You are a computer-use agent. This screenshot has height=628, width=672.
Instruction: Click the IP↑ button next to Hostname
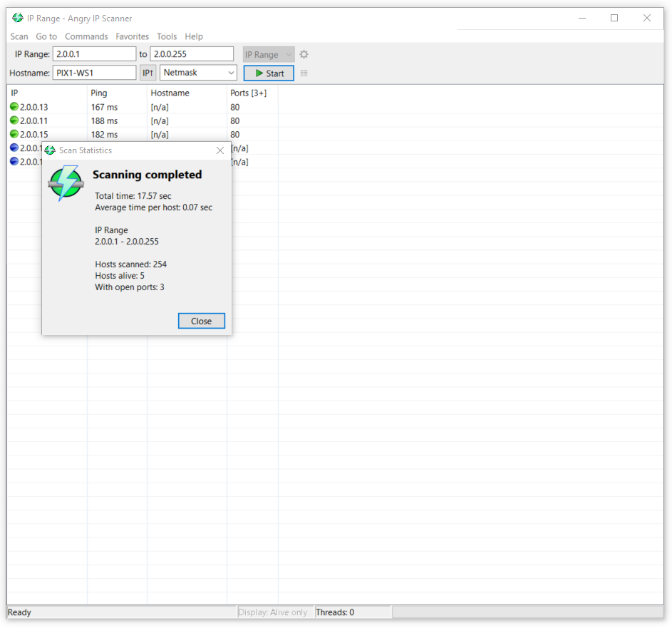tap(148, 73)
